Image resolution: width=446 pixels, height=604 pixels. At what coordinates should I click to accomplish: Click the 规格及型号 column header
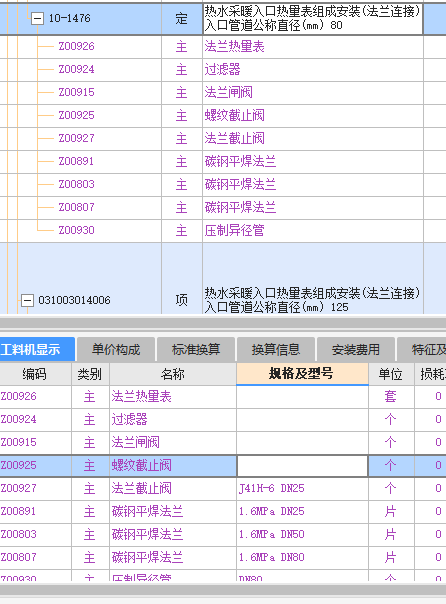(x=302, y=373)
